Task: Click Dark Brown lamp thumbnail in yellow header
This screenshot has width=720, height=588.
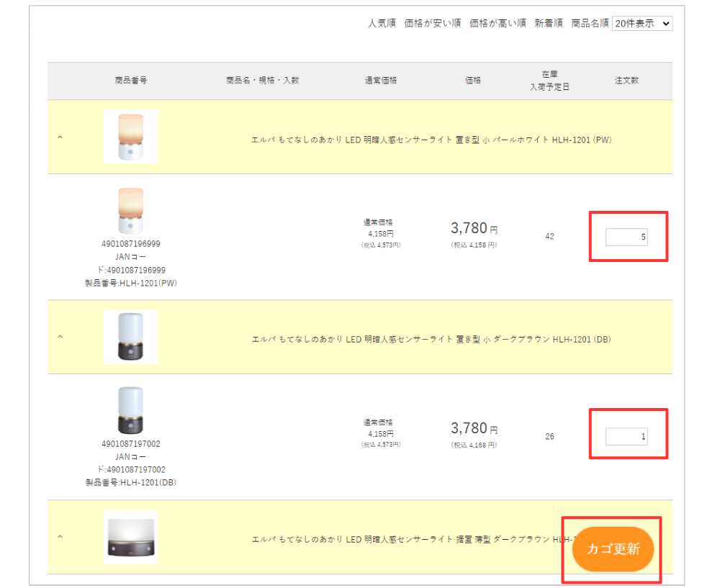Action: point(130,337)
